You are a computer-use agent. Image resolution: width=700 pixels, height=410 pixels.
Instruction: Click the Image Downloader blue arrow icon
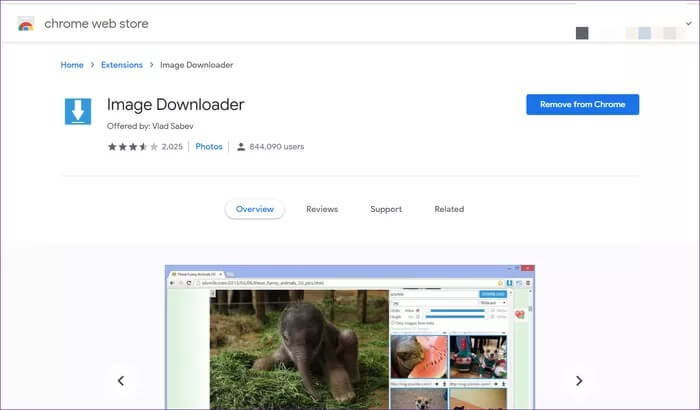point(78,111)
